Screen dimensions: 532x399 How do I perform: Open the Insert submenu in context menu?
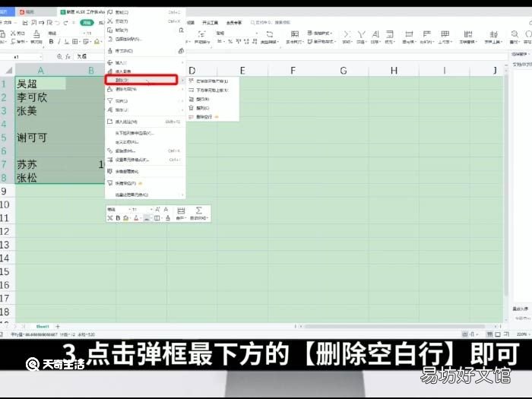[145, 63]
